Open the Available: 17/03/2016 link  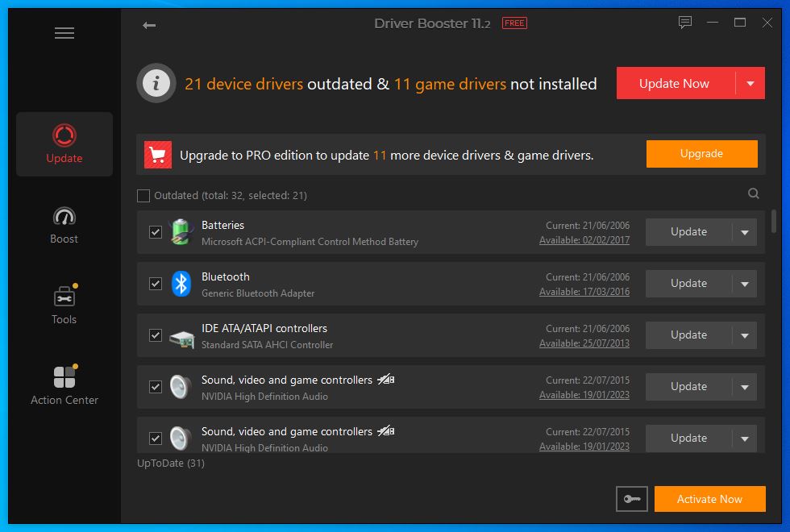tap(584, 292)
